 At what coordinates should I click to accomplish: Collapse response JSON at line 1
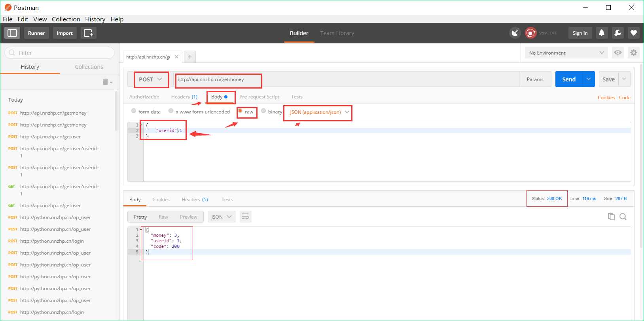click(141, 230)
